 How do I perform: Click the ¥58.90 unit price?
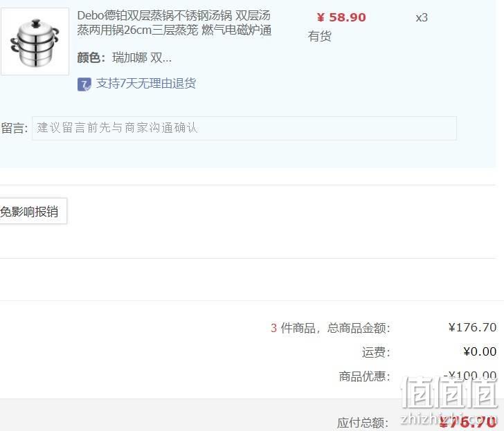tap(341, 17)
